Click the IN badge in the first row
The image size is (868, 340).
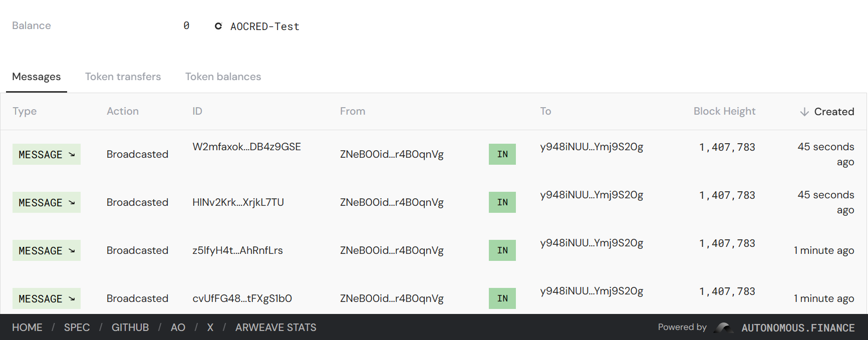502,154
